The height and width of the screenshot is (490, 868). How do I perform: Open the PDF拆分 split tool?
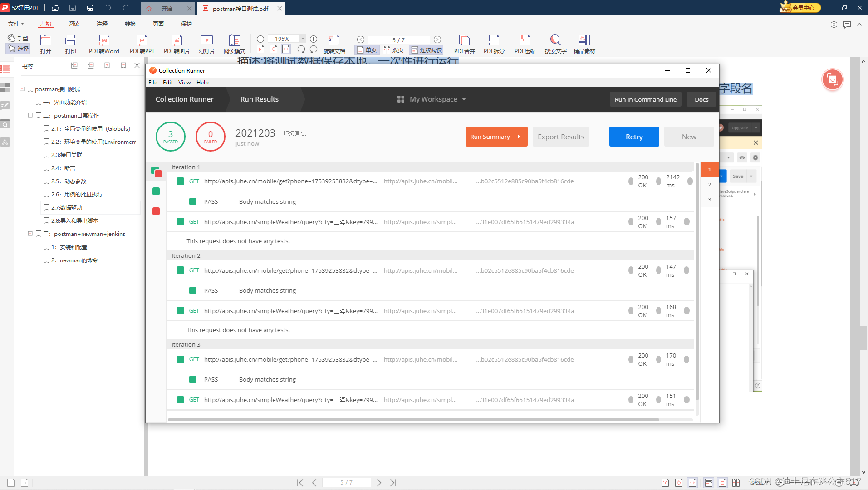pyautogui.click(x=494, y=44)
